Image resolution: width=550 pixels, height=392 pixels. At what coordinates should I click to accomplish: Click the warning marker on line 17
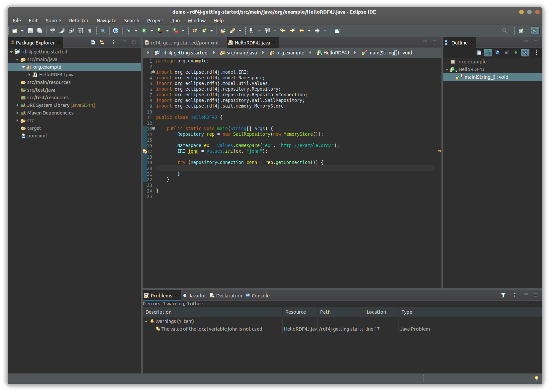145,151
